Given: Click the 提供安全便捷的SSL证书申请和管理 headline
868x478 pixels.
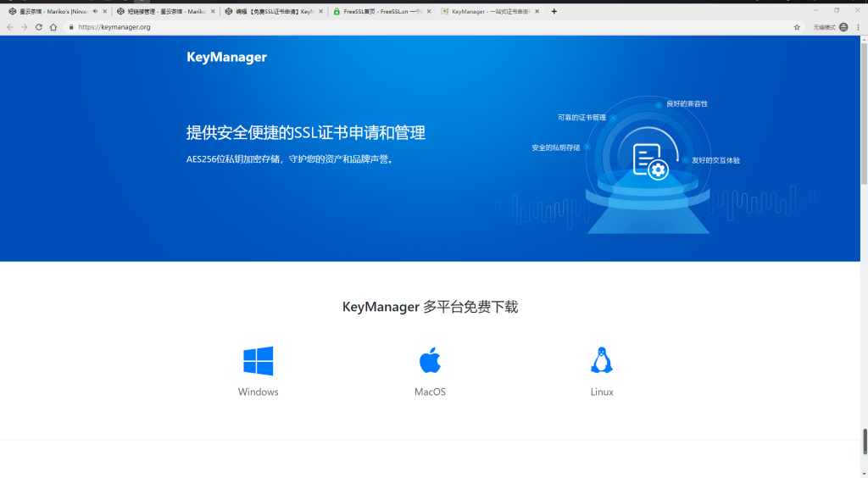Looking at the screenshot, I should click(305, 133).
